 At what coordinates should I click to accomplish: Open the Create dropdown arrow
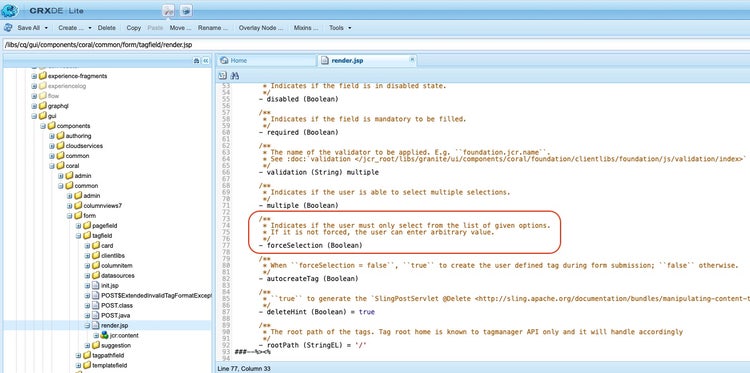[89, 28]
